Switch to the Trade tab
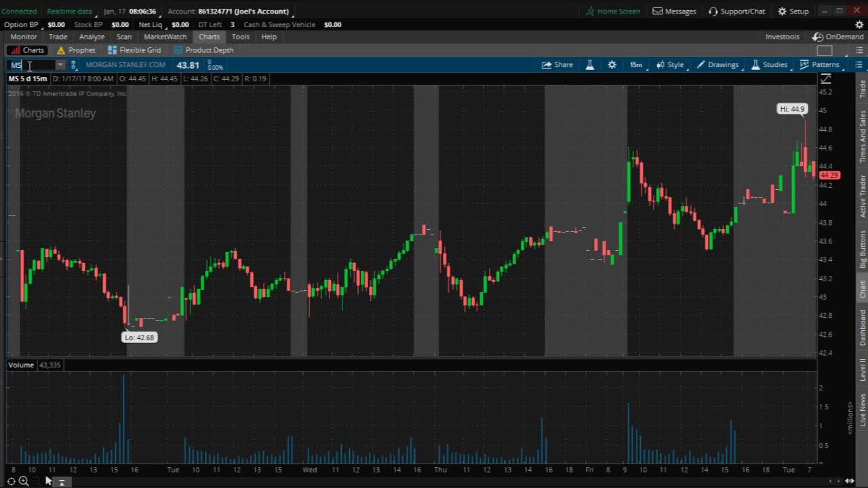Screen dimensions: 868x488 tap(58, 37)
